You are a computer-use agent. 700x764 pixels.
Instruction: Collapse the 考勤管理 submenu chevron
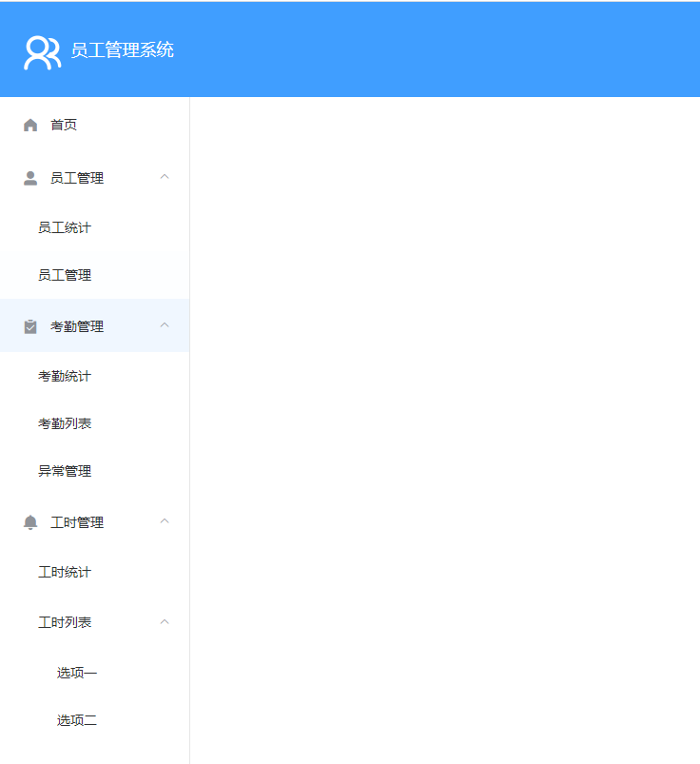tap(165, 325)
